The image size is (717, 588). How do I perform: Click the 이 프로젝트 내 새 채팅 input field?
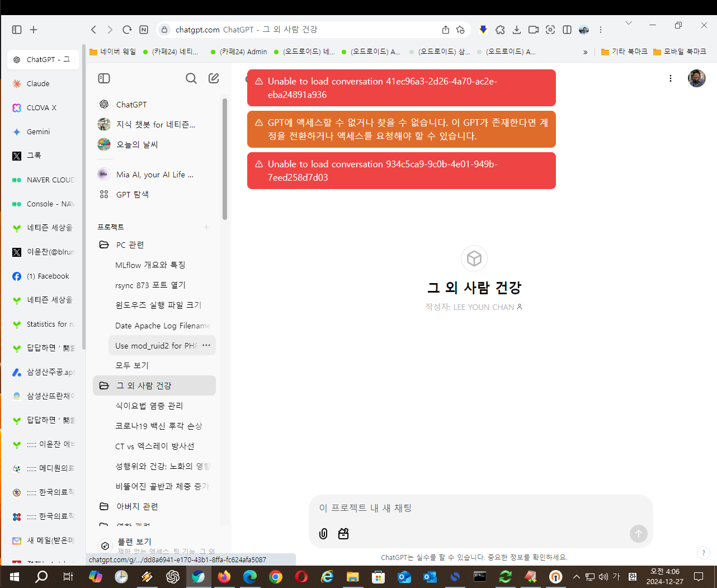(x=481, y=508)
